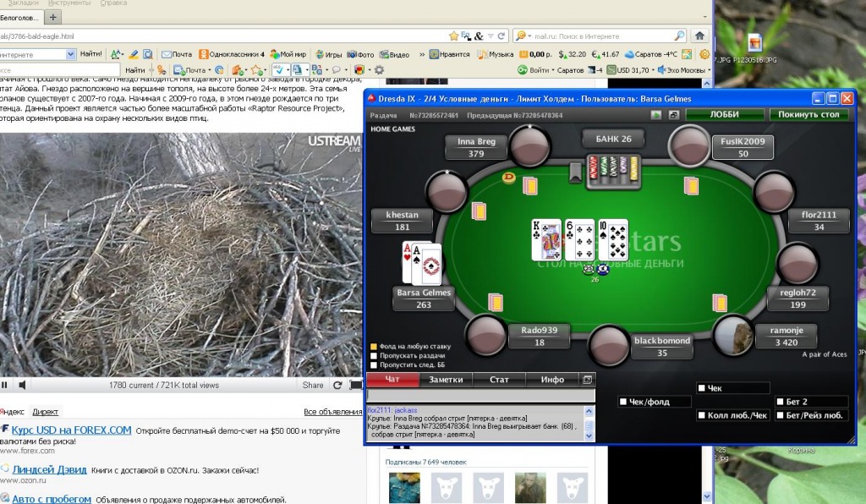
Task: Click the dealer chip tray on table
Action: click(613, 170)
